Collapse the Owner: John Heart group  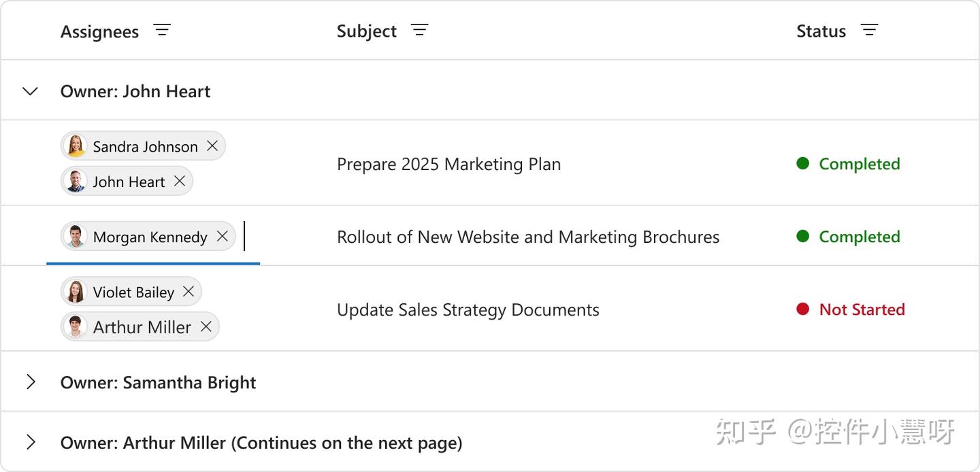tap(30, 91)
